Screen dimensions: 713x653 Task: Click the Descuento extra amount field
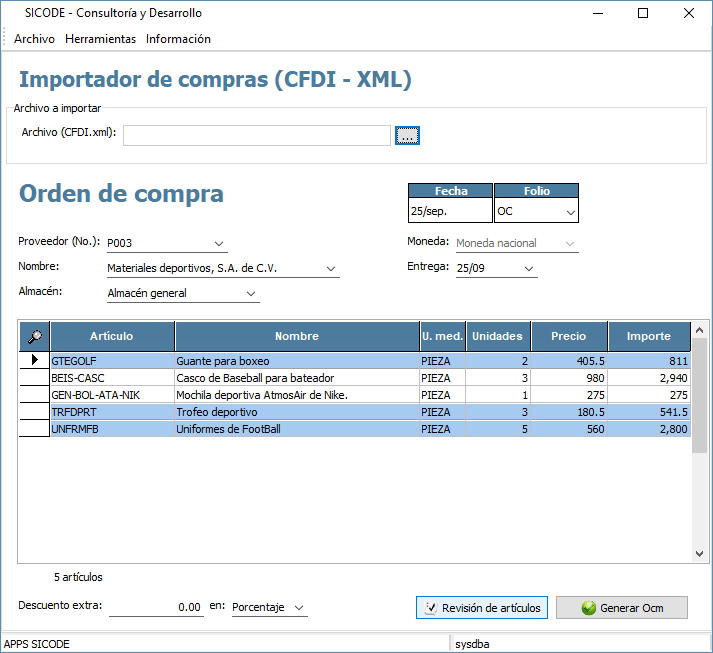[155, 607]
